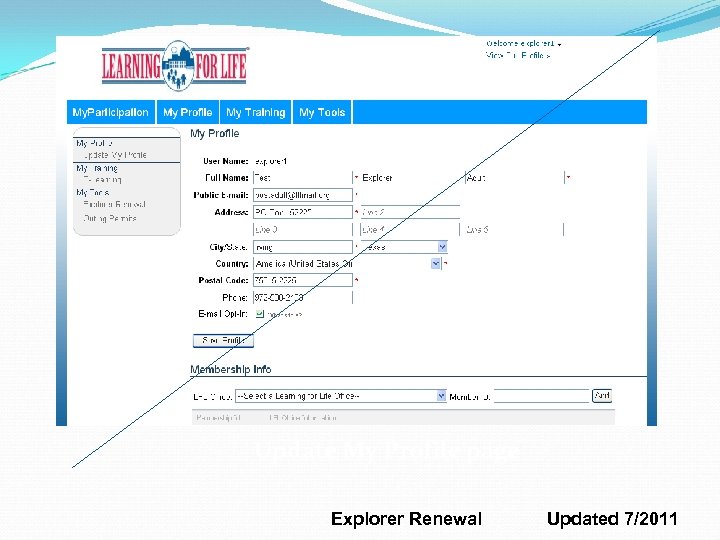The image size is (720, 540).
Task: Click the View Full Profile link
Action: pos(518,55)
